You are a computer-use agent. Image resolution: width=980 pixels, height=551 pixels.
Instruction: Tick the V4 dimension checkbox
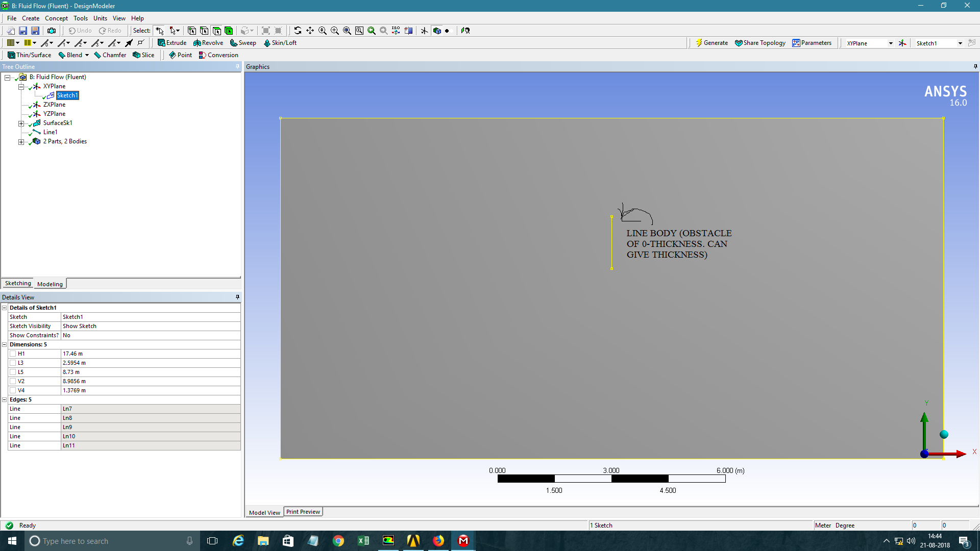coord(13,390)
